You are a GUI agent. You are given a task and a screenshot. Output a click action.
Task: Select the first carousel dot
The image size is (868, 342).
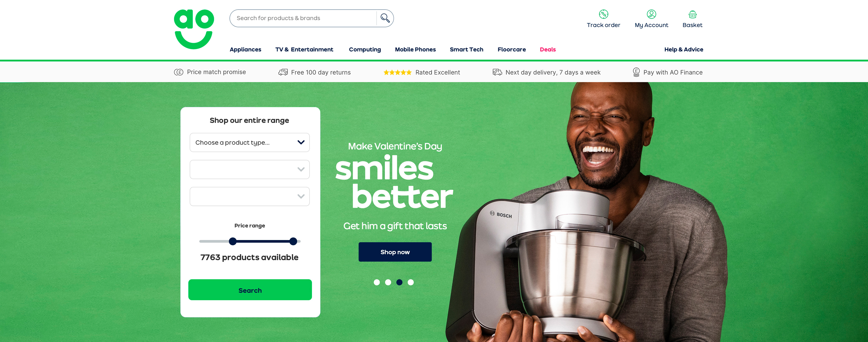click(x=377, y=282)
